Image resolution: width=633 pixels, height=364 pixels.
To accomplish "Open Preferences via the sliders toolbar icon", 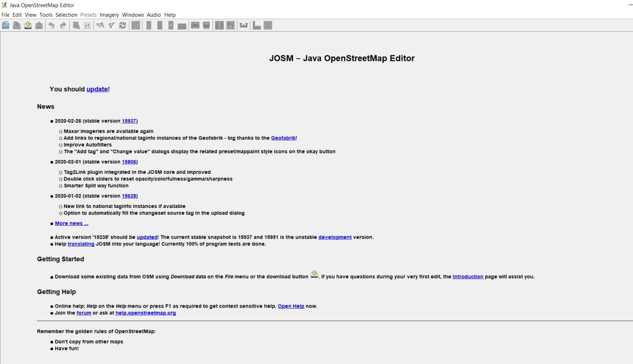I will tap(87, 25).
